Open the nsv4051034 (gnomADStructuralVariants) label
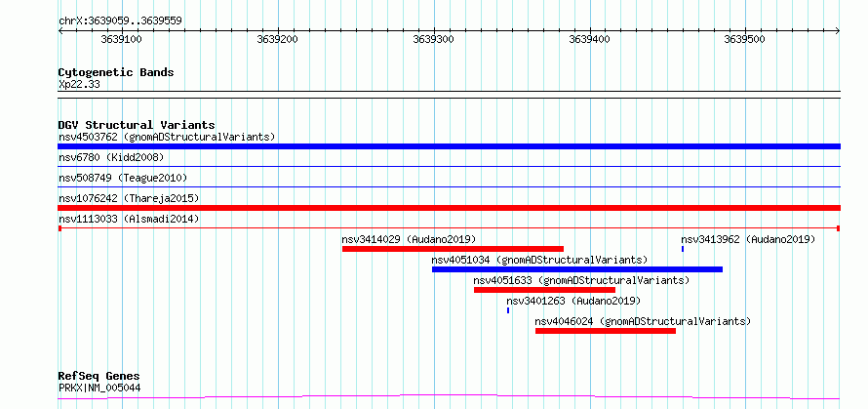Image resolution: width=868 pixels, height=409 pixels. 539,260
